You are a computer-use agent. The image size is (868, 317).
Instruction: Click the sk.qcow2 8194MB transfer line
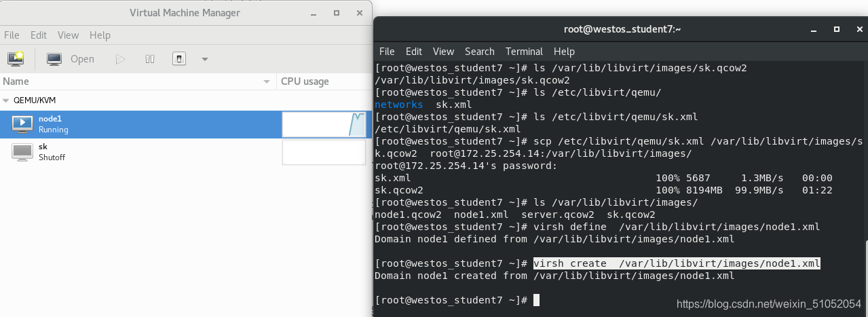603,190
